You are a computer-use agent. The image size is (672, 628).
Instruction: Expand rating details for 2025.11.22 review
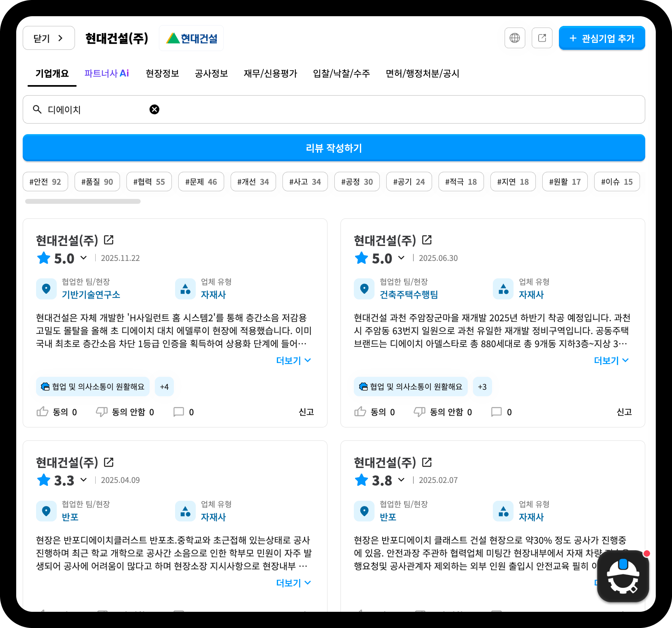[x=83, y=258]
